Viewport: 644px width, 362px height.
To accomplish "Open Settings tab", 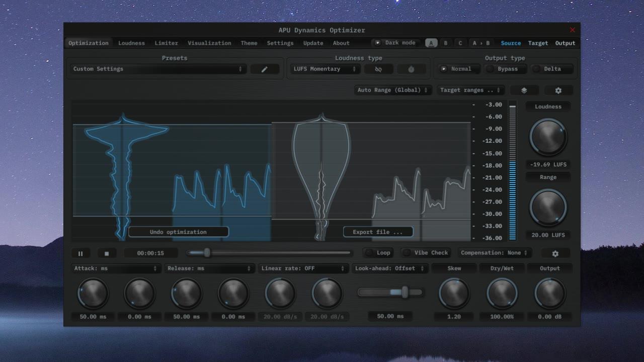I will tap(280, 43).
